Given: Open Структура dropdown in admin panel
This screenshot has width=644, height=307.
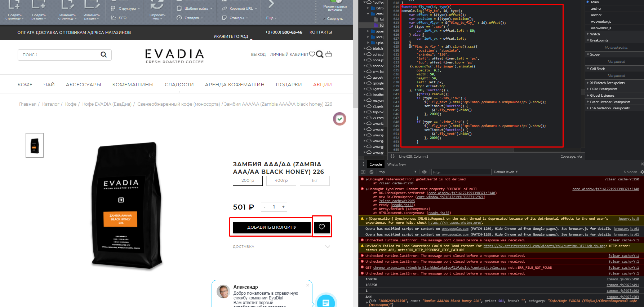Looking at the screenshot, I should point(125,8).
